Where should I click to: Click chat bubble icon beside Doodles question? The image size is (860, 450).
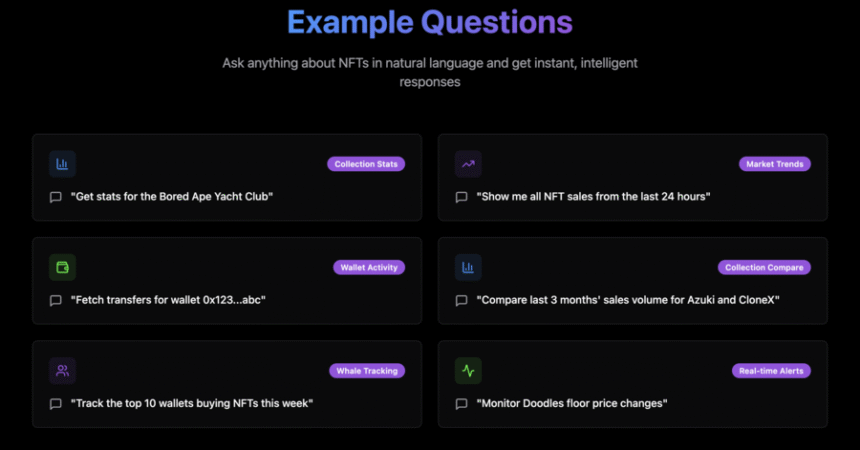click(461, 404)
